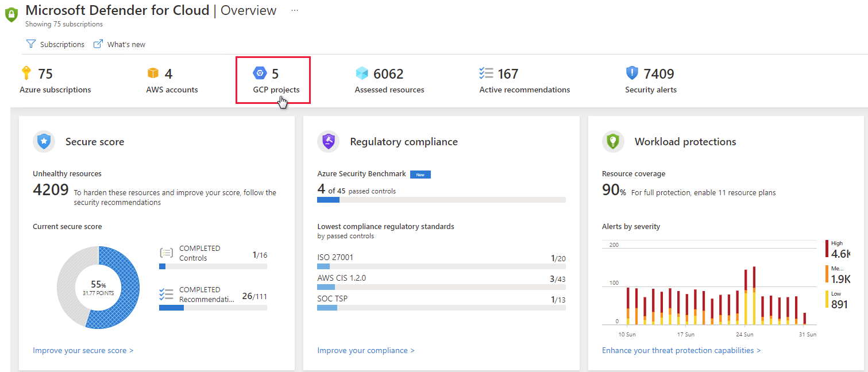Click the Completed Recommendations progress bar
The height and width of the screenshot is (372, 868).
click(213, 308)
